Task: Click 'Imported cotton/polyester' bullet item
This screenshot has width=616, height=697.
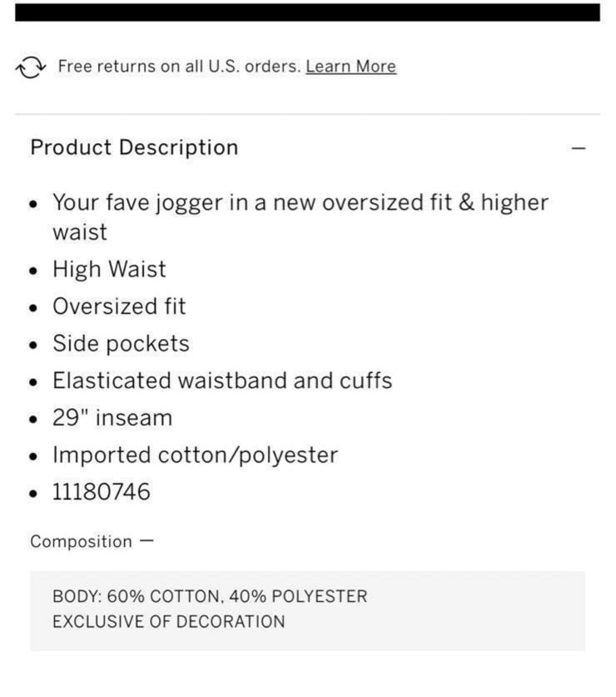Action: pos(195,456)
